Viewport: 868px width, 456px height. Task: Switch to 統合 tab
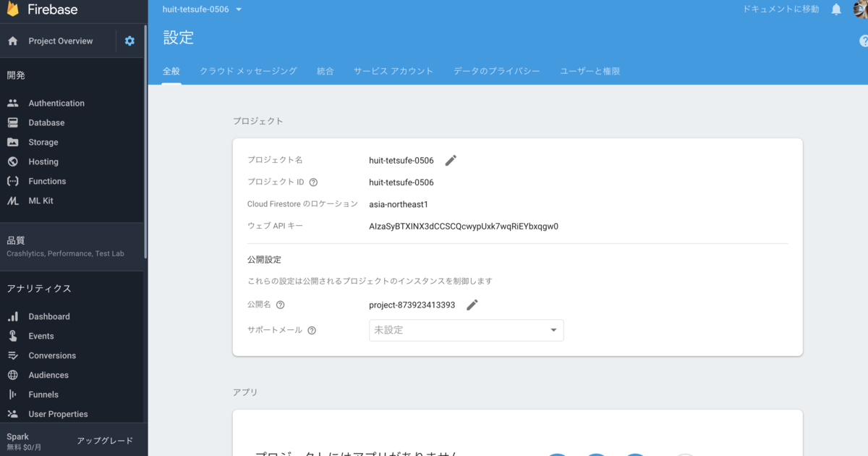pyautogui.click(x=325, y=71)
